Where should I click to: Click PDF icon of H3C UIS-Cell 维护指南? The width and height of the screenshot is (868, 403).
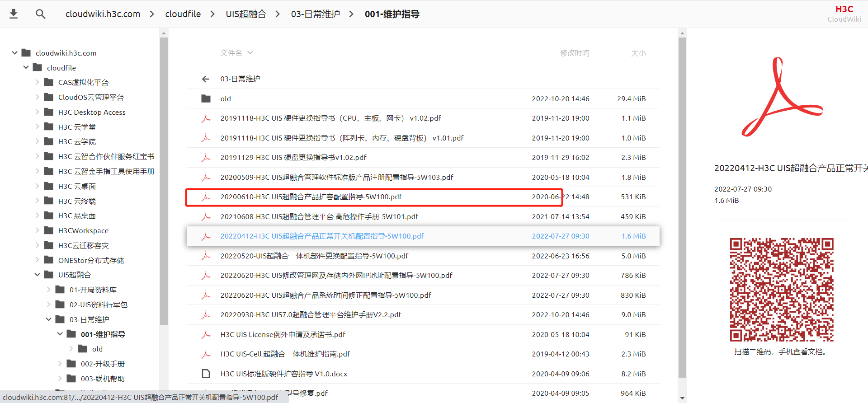(x=206, y=354)
